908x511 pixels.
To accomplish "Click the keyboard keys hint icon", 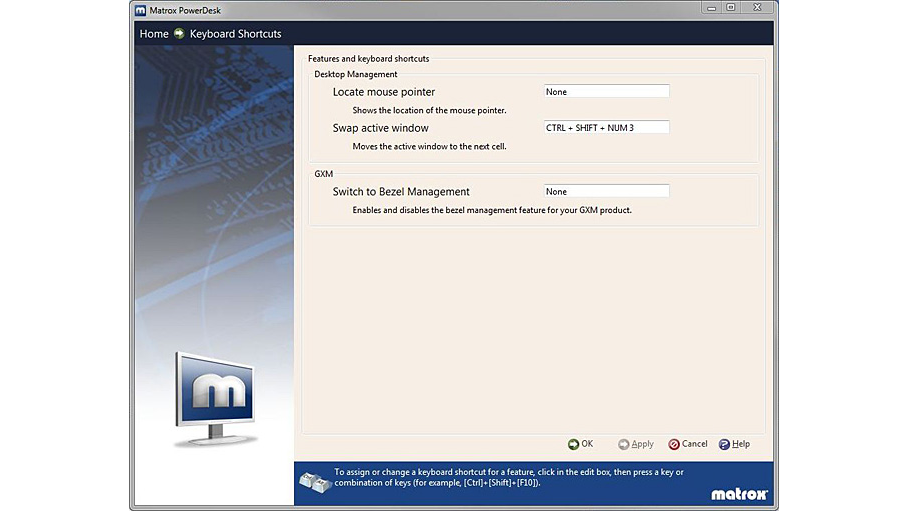I will click(x=315, y=482).
